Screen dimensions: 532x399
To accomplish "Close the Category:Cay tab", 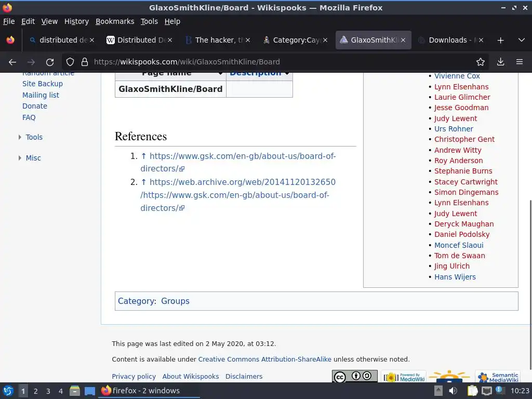I will 325,40.
